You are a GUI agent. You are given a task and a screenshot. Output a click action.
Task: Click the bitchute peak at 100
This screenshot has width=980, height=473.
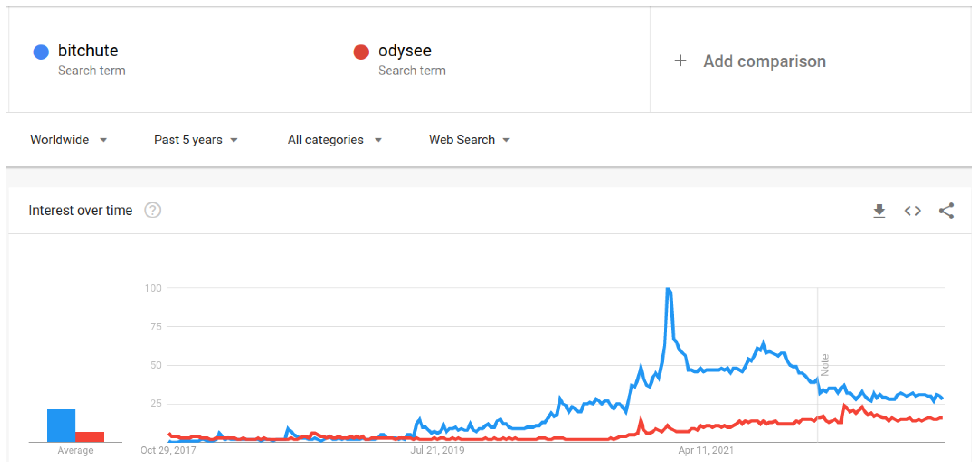tap(668, 290)
